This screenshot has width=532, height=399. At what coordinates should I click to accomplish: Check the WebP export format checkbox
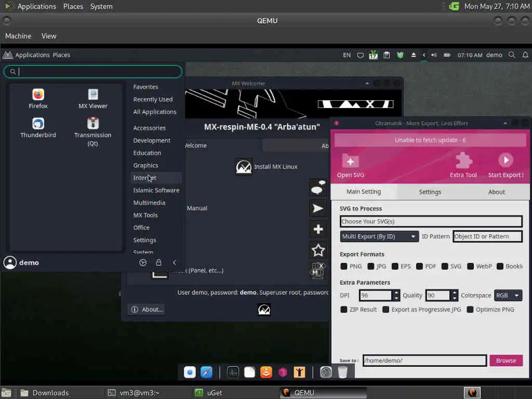click(x=470, y=267)
